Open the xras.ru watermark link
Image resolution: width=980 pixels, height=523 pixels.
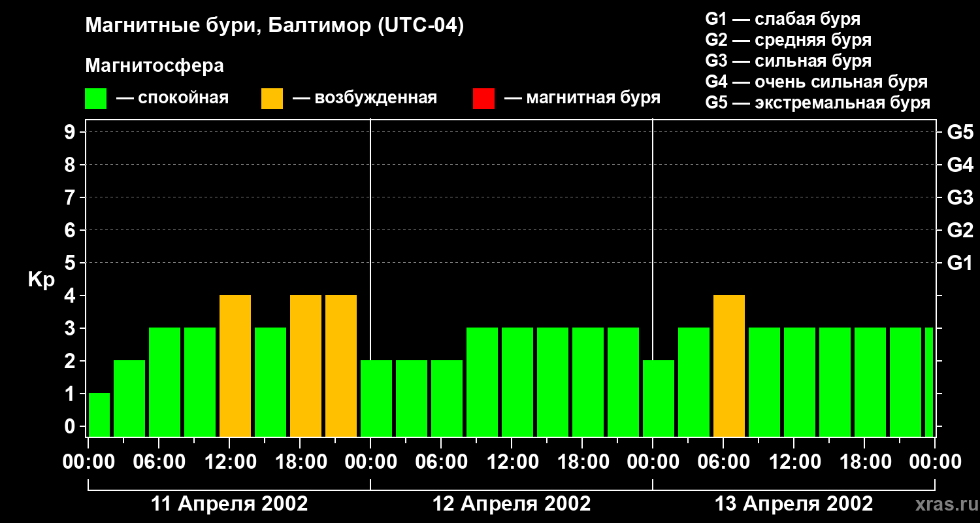click(941, 504)
